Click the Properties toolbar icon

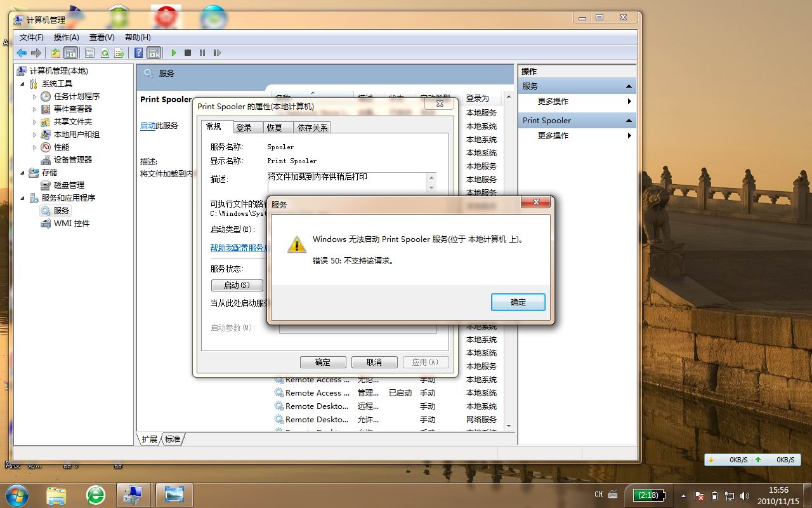89,53
